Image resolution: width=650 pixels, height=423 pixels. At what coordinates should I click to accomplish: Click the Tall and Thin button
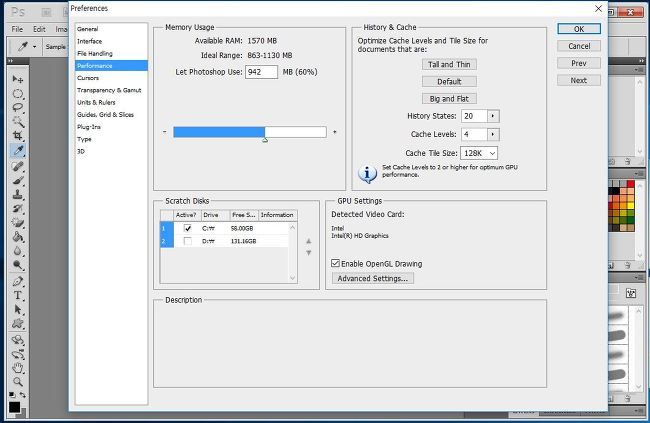pos(449,64)
